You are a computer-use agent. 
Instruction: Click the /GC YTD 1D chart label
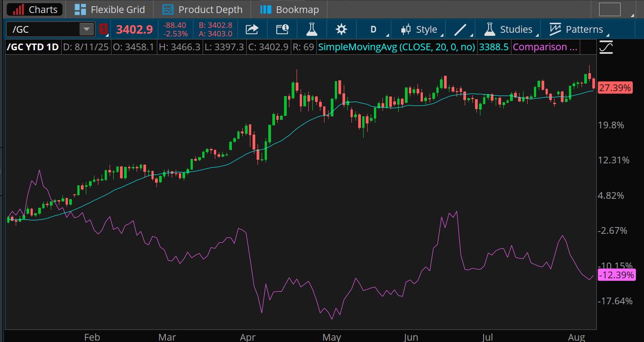pyautogui.click(x=33, y=47)
